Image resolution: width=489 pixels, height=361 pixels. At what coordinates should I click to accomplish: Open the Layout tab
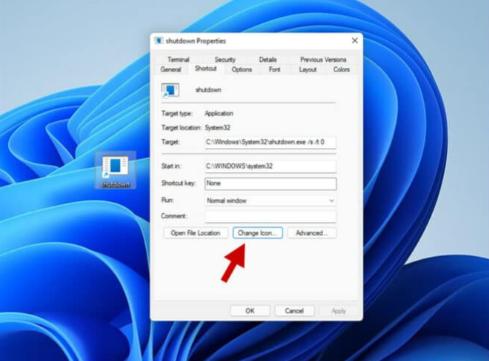[307, 69]
